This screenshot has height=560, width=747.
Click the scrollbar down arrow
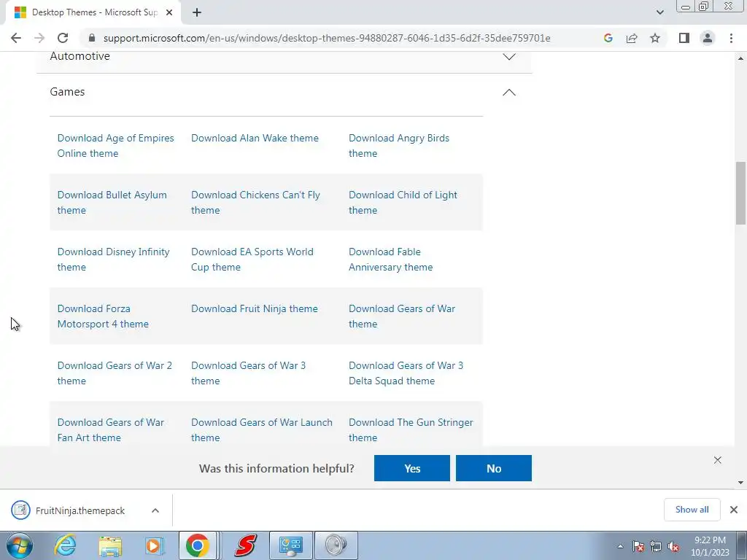tap(740, 483)
